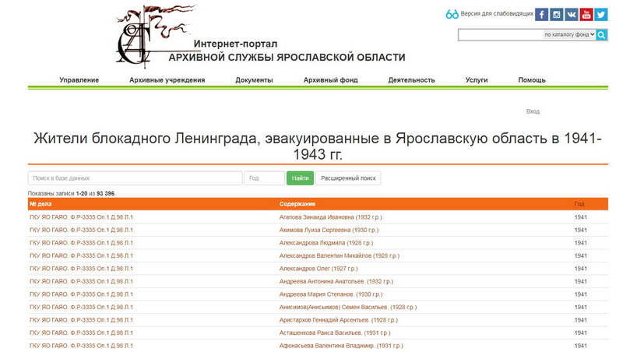
Task: Open record 'Агапова Зинаида Ивановна'
Action: point(330,217)
